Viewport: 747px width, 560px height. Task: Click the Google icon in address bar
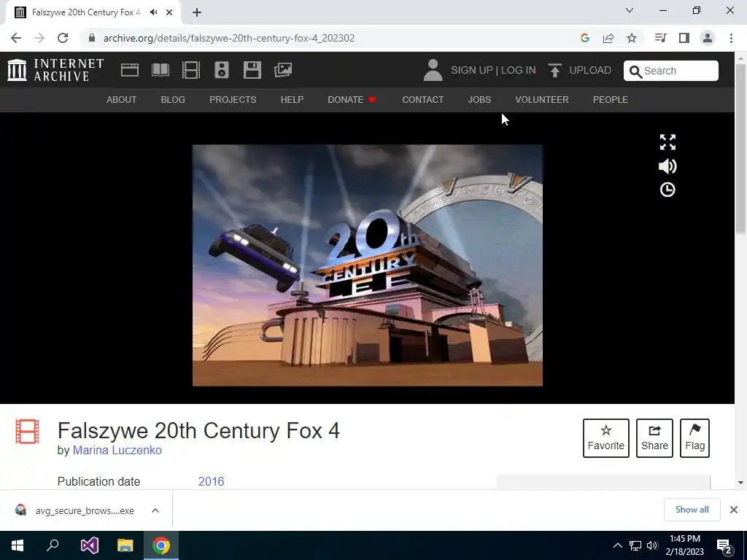(585, 38)
